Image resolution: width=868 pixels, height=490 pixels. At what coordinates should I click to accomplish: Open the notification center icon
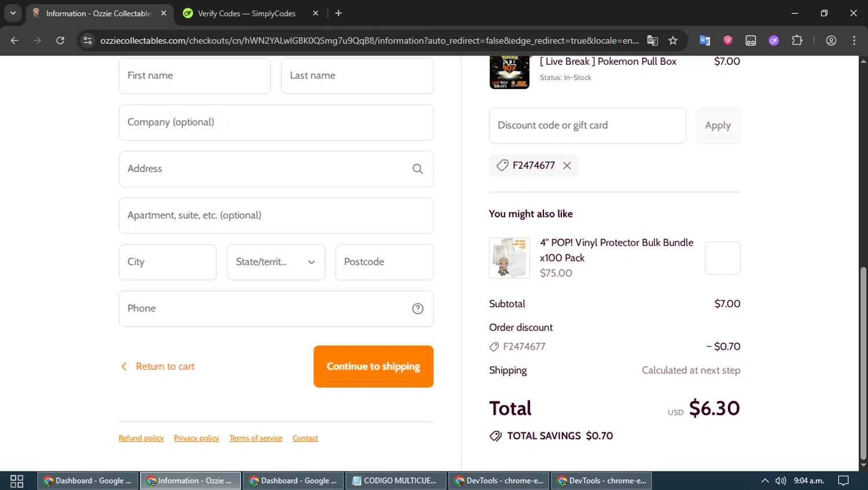(x=843, y=481)
